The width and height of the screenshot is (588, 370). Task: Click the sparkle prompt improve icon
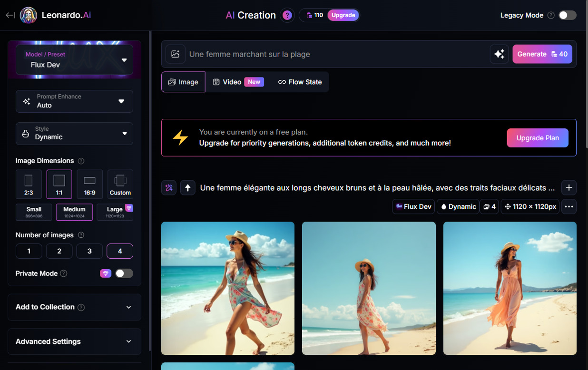(499, 54)
